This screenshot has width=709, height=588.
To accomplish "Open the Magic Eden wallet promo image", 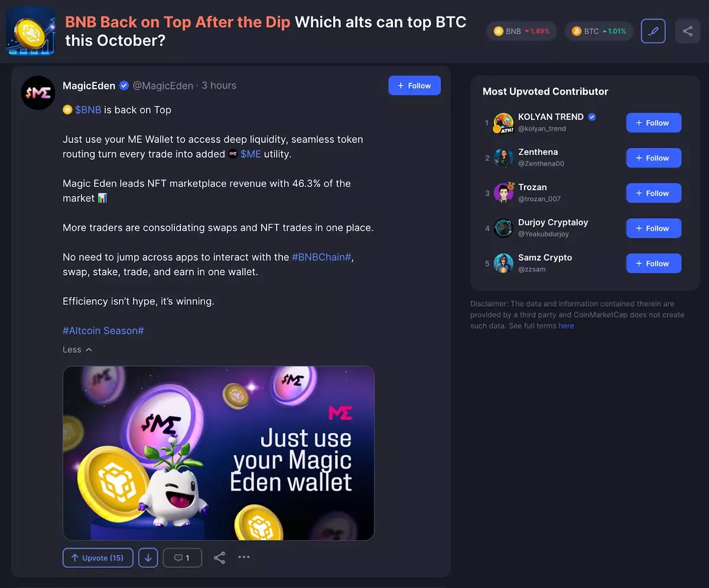I will (x=219, y=453).
